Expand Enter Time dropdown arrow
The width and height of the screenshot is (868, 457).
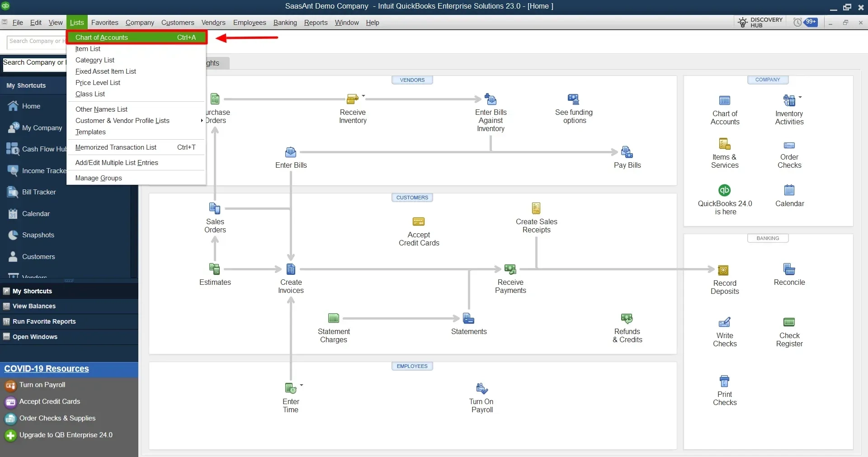(x=302, y=385)
